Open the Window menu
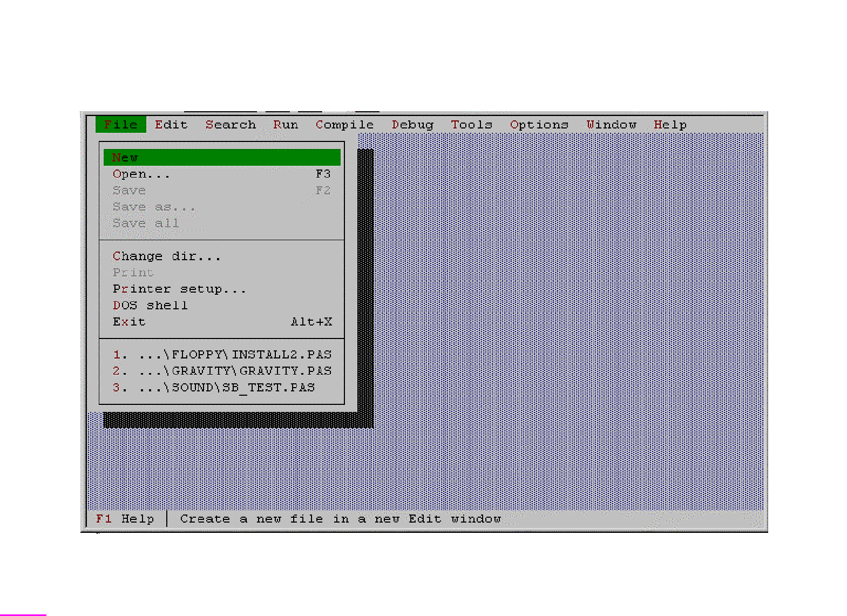 (612, 125)
